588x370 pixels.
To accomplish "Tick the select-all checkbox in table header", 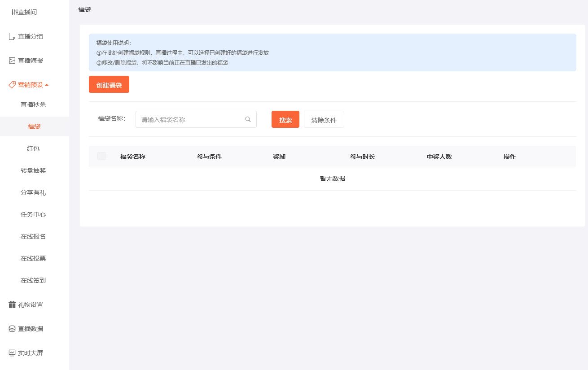I will point(101,156).
